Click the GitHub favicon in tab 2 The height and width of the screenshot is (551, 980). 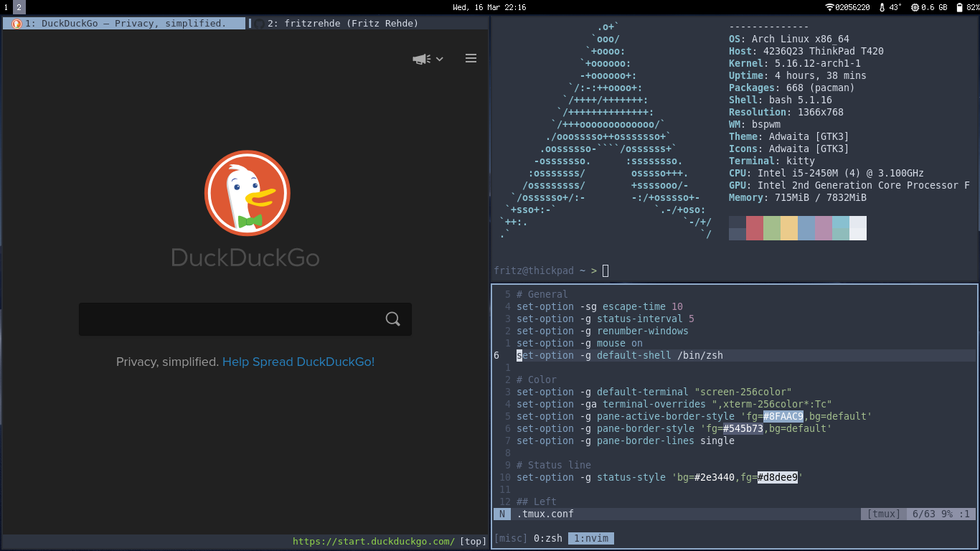tap(259, 24)
